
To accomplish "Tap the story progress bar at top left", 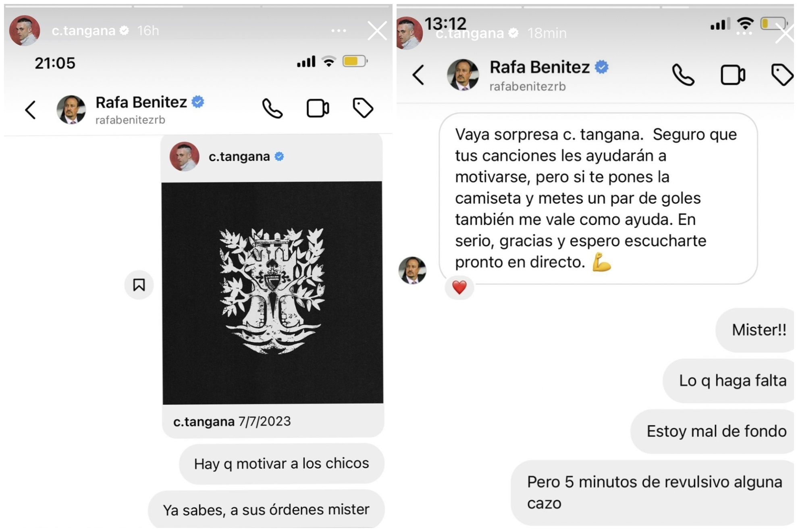I will pyautogui.click(x=68, y=6).
